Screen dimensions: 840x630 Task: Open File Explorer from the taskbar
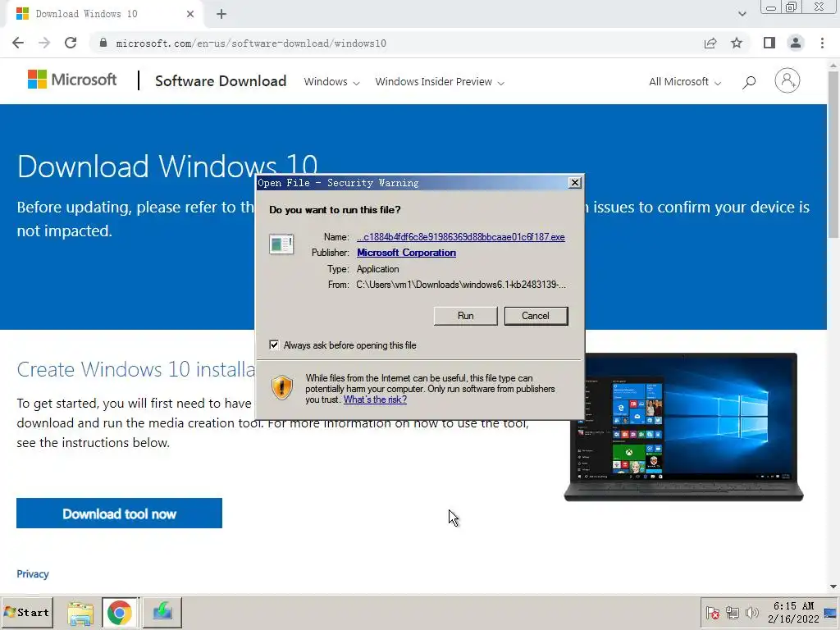(x=80, y=612)
